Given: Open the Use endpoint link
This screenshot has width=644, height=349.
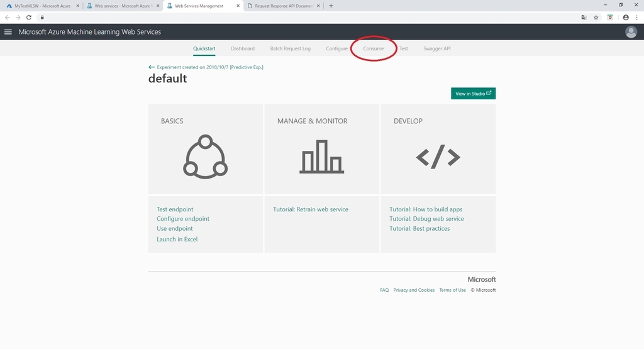Looking at the screenshot, I should (175, 228).
